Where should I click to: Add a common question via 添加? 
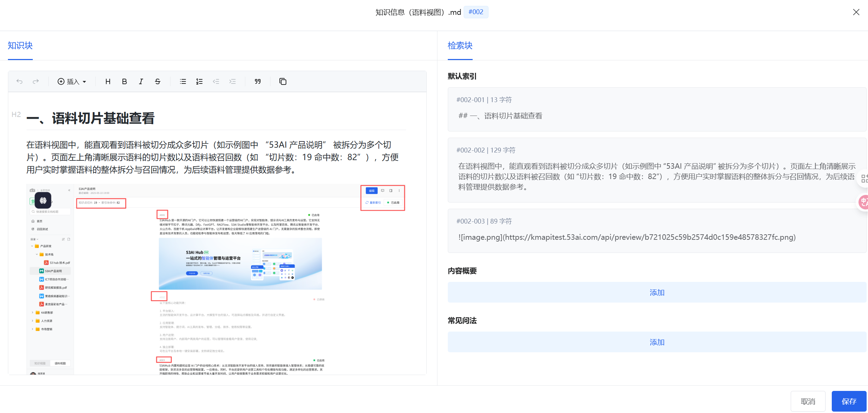(x=657, y=342)
